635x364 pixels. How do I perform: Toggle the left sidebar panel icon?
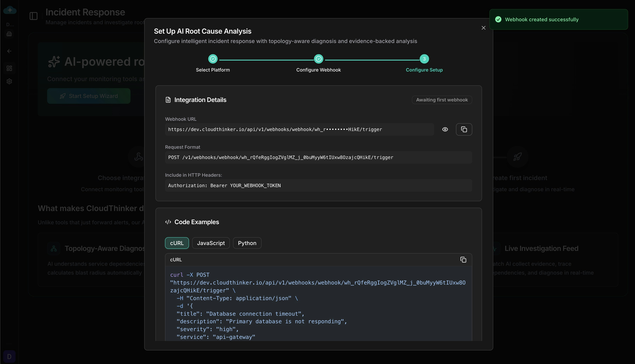tap(33, 16)
